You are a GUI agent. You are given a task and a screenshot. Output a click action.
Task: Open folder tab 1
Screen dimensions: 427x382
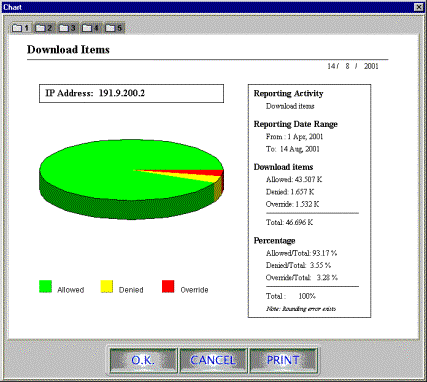click(x=21, y=28)
